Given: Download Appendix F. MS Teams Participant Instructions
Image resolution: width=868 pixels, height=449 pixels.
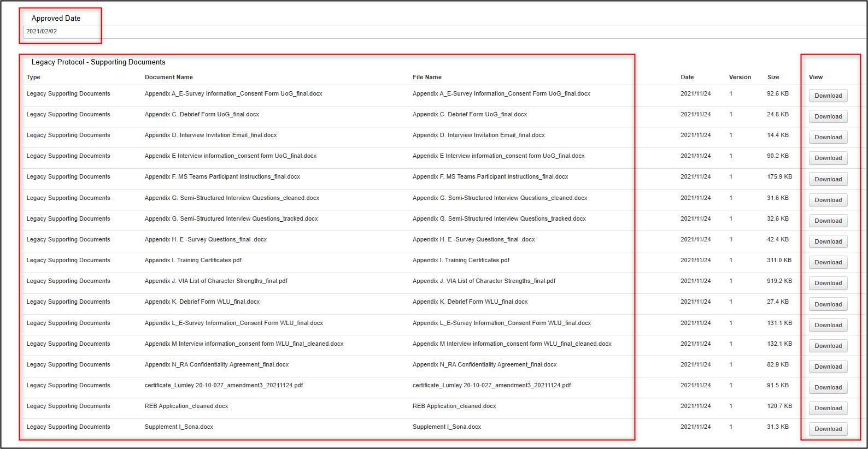Looking at the screenshot, I should click(x=828, y=179).
